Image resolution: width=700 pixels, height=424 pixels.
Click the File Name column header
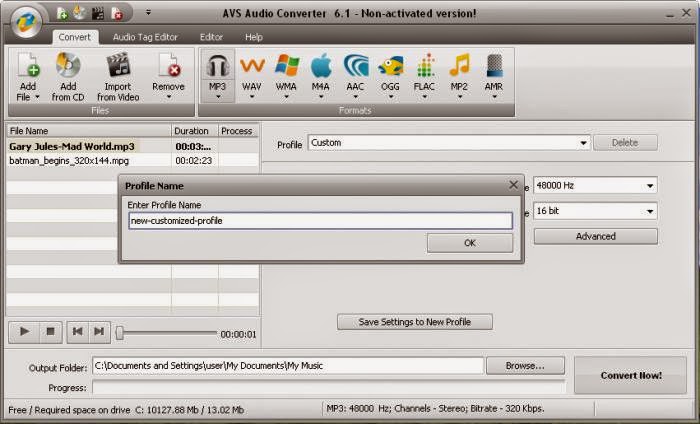pyautogui.click(x=89, y=131)
